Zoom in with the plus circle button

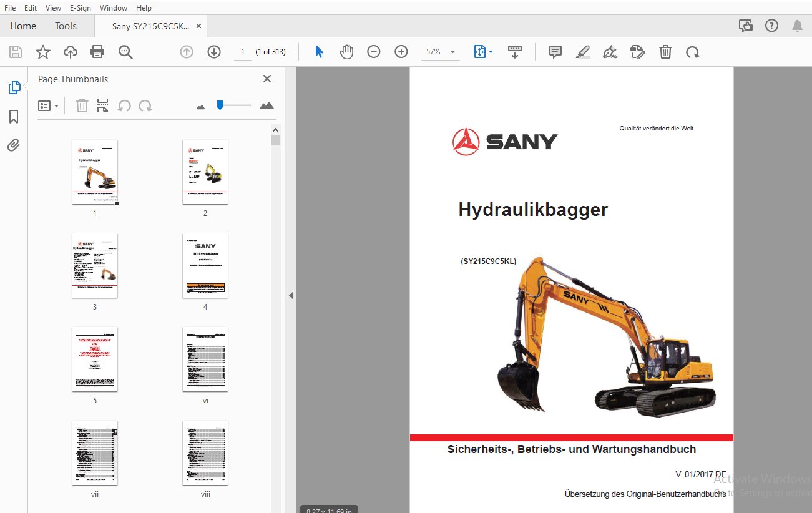point(401,52)
